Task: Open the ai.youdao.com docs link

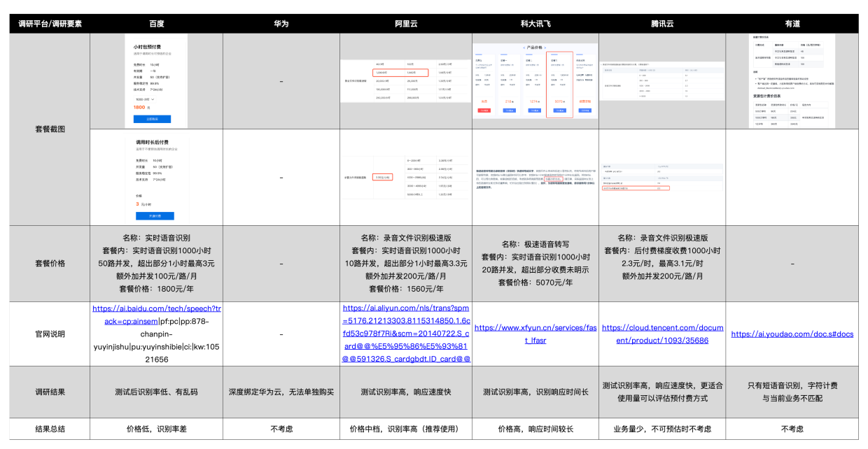Action: click(x=792, y=334)
